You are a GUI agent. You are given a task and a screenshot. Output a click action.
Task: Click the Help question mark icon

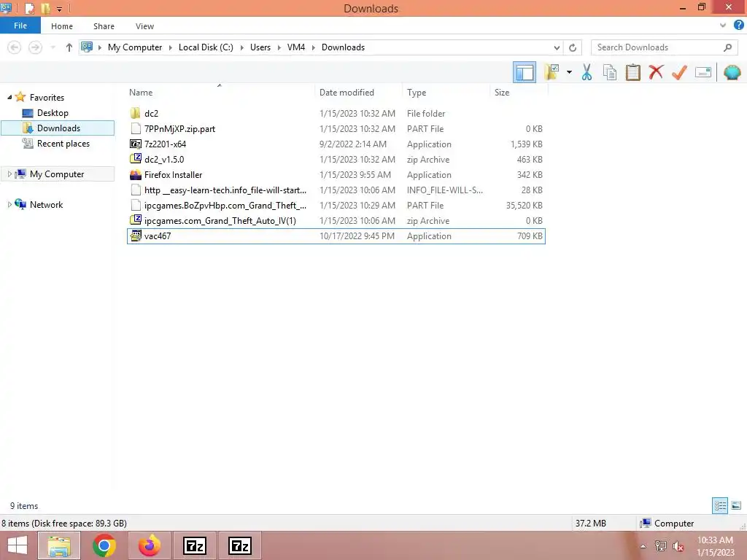point(739,26)
